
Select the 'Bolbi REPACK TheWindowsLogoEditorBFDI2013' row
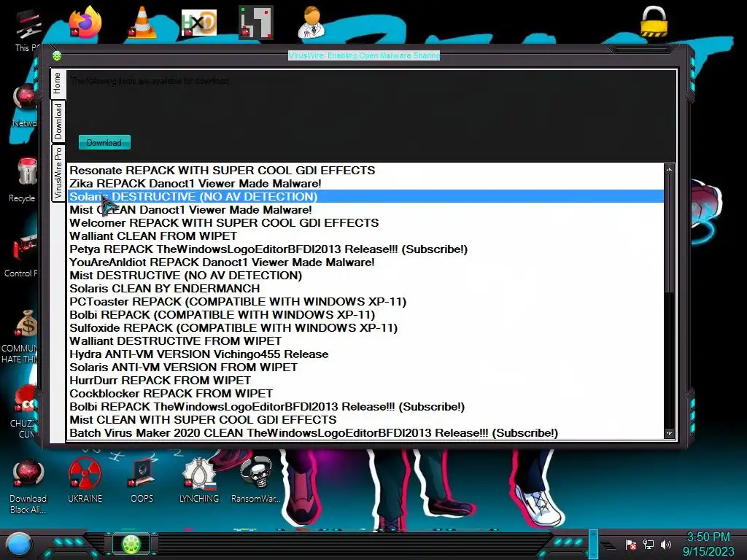365,407
